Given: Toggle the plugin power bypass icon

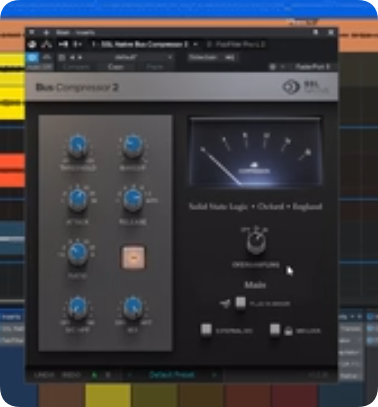Looking at the screenshot, I should [x=32, y=44].
